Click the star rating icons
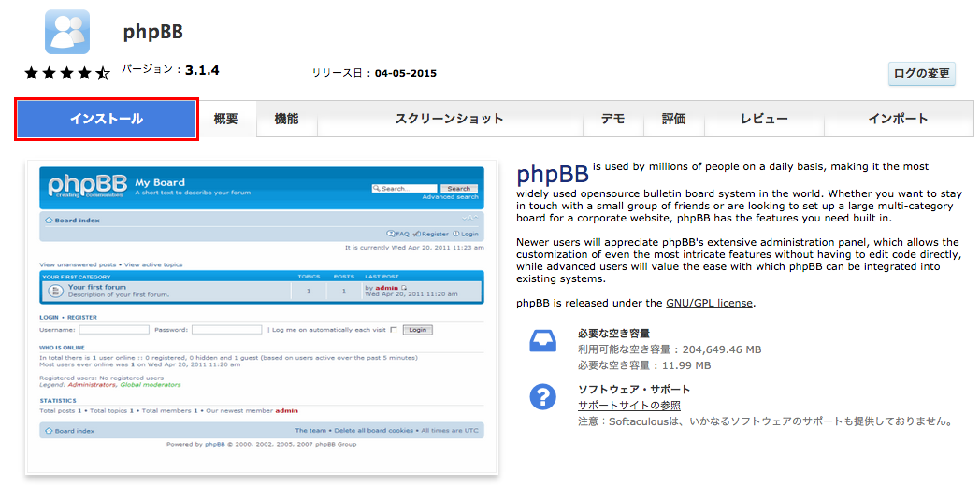Viewport: 980px width, 485px height. coord(67,72)
